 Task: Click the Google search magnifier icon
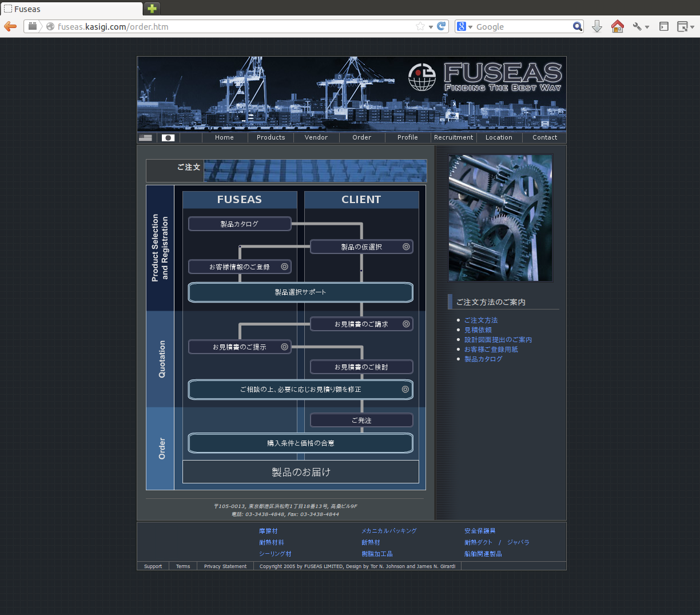point(577,26)
